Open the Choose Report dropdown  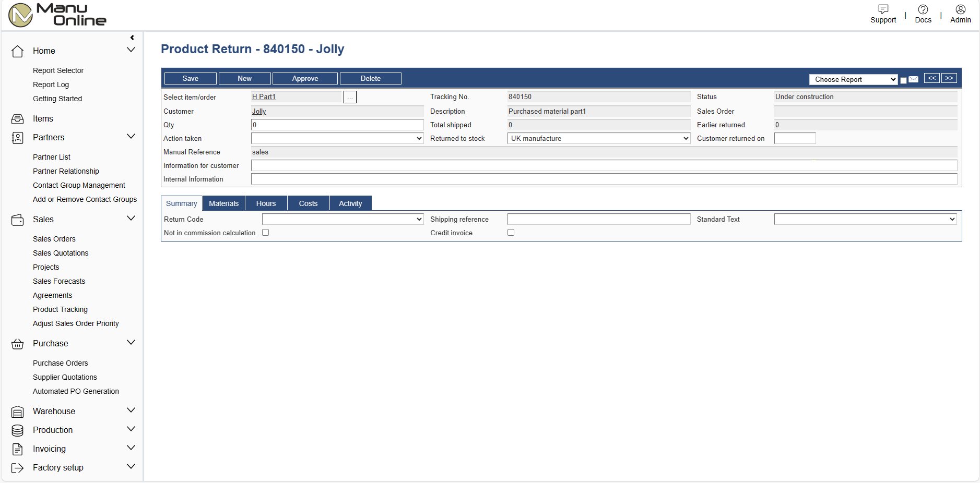click(853, 79)
